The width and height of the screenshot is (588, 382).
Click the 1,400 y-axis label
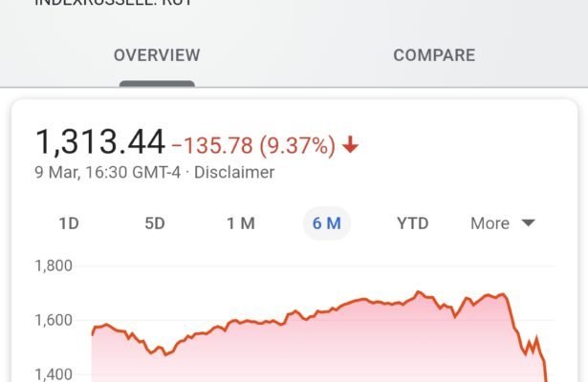coord(54,373)
